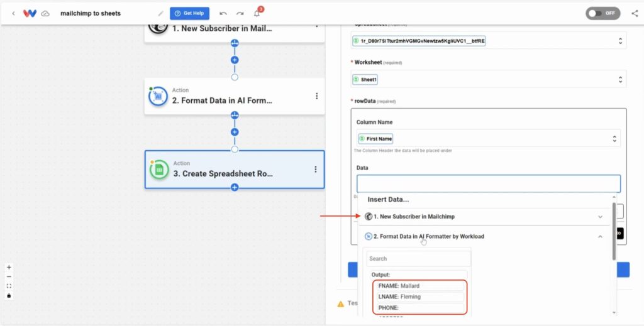Check the cloud save status icon
The image size is (644, 326).
45,14
